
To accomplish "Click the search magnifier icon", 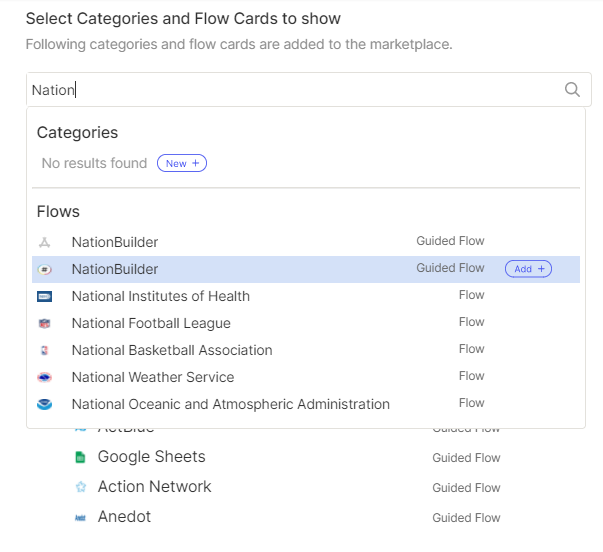I will point(572,90).
